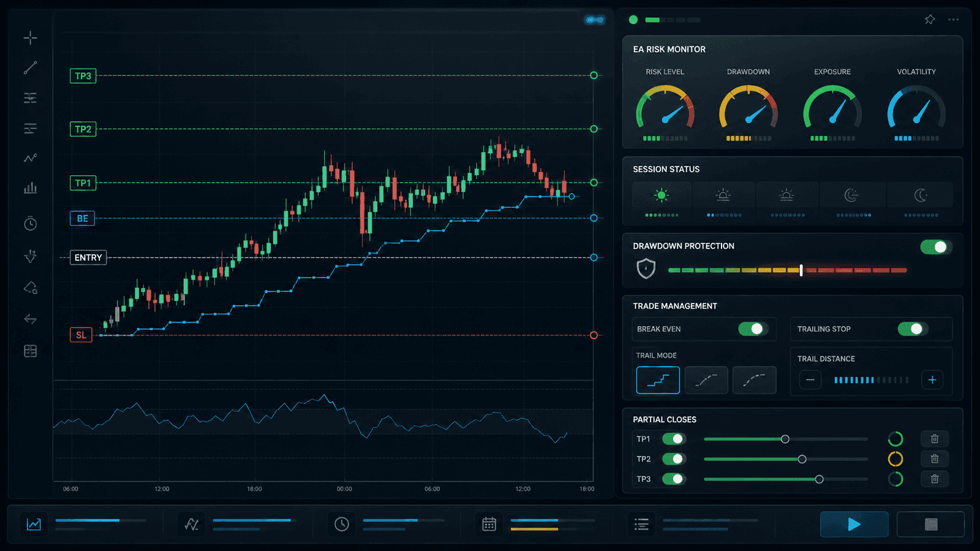This screenshot has height=551, width=980.
Task: Decrease trail distance with minus button
Action: tap(810, 380)
